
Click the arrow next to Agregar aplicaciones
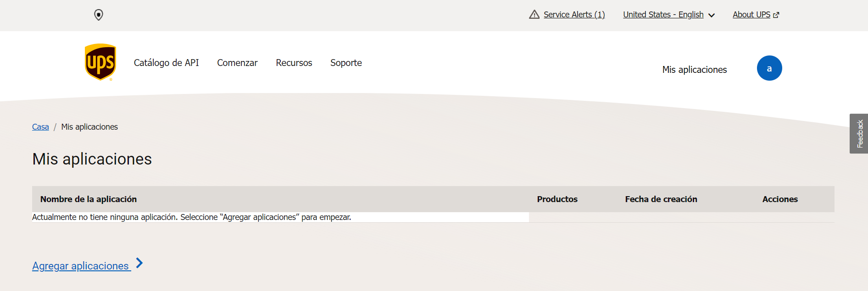pyautogui.click(x=139, y=264)
